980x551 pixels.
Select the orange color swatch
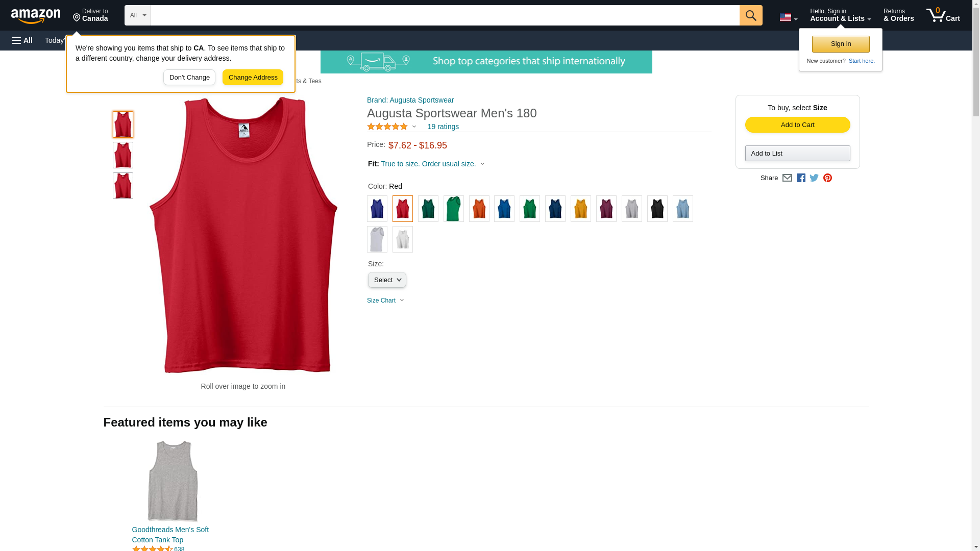[x=479, y=209]
